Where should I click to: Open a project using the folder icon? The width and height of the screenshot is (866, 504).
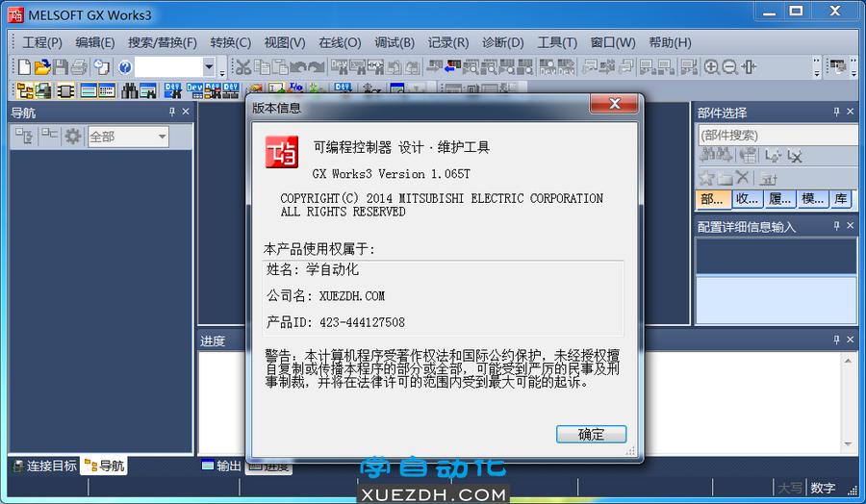(42, 67)
